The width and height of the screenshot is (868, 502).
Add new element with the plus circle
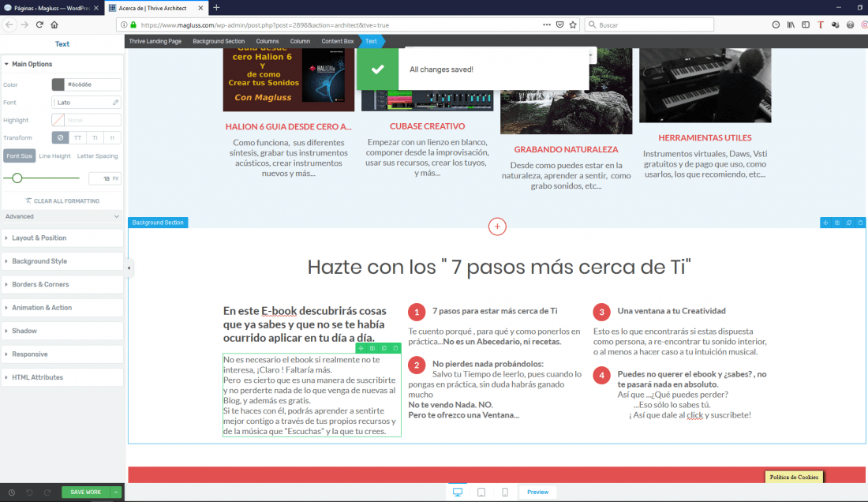tap(497, 227)
